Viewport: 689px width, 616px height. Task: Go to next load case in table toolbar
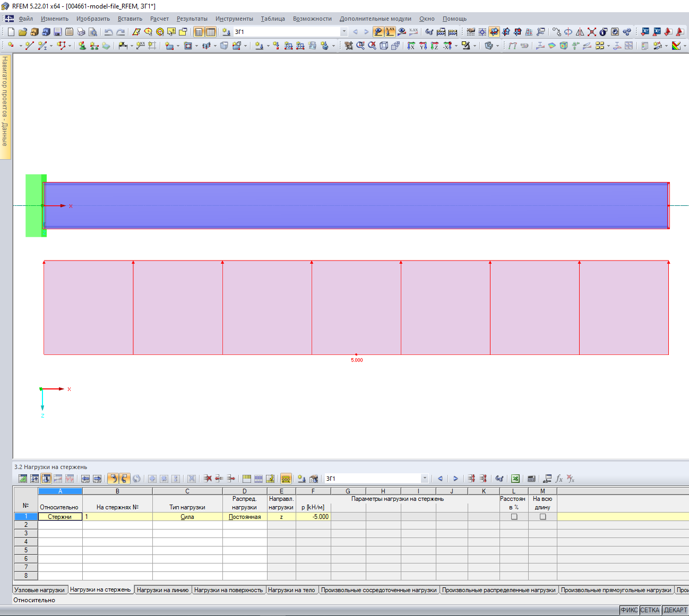pos(455,479)
